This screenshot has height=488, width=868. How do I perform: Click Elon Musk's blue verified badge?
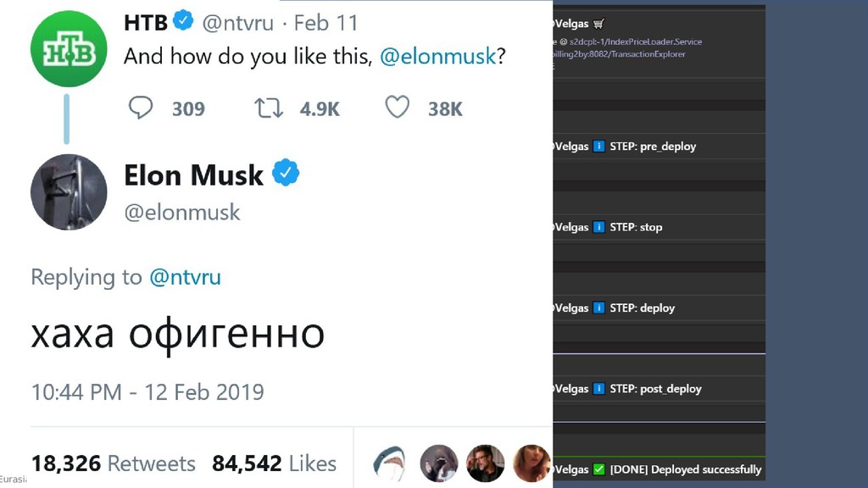pyautogui.click(x=286, y=175)
